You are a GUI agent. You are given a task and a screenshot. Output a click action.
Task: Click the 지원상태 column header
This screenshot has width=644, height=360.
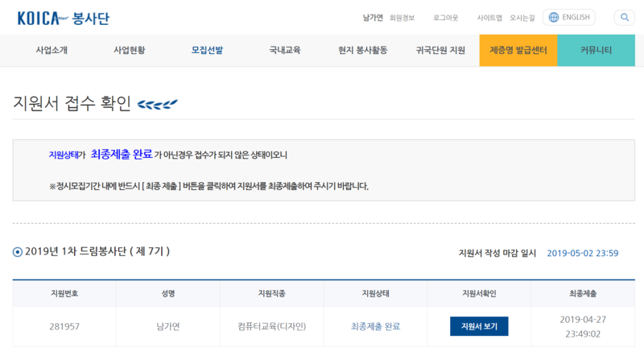pyautogui.click(x=375, y=293)
